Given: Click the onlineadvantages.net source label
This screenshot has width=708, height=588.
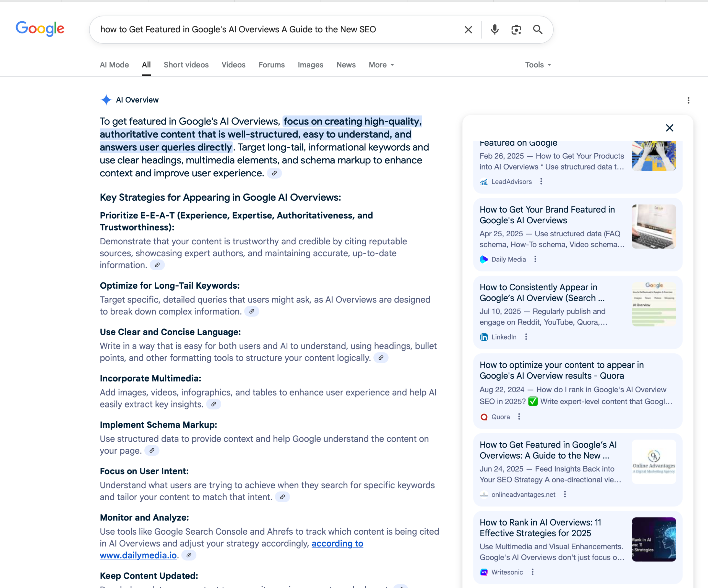Looking at the screenshot, I should pyautogui.click(x=523, y=494).
